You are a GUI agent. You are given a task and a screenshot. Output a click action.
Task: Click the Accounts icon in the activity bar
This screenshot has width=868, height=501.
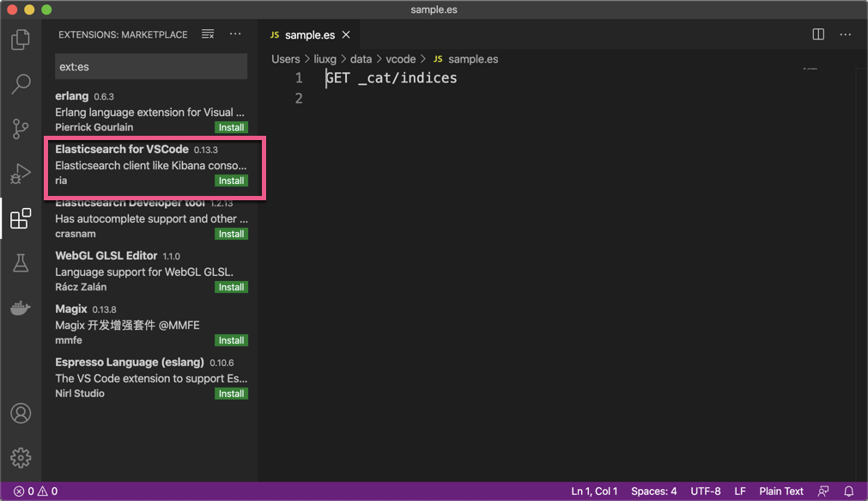click(x=20, y=412)
